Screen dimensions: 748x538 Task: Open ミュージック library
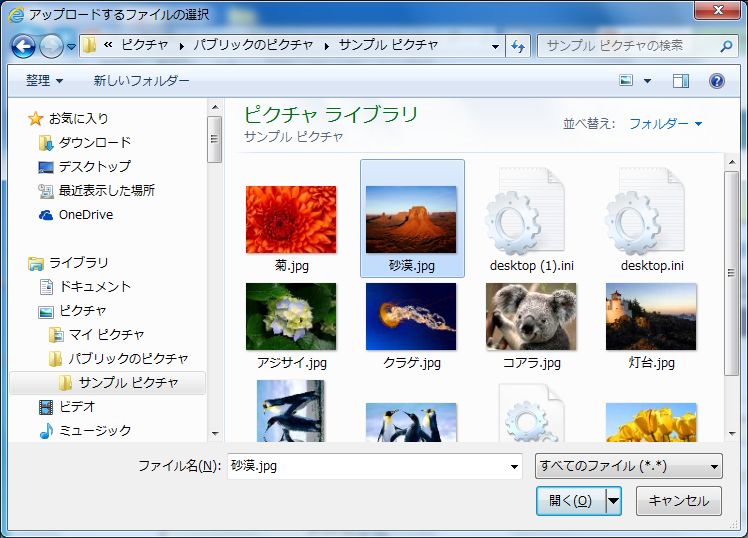[x=94, y=430]
